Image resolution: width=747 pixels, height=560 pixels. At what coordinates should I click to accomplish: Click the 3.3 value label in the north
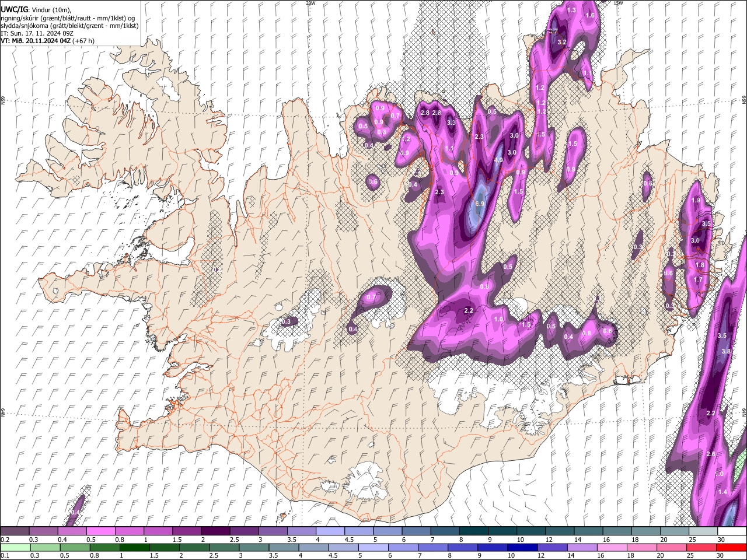pos(451,123)
